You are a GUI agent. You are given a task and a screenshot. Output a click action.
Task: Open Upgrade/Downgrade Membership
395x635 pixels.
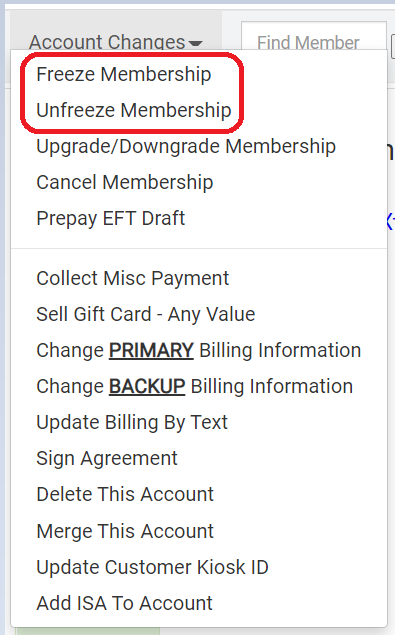[x=186, y=146]
